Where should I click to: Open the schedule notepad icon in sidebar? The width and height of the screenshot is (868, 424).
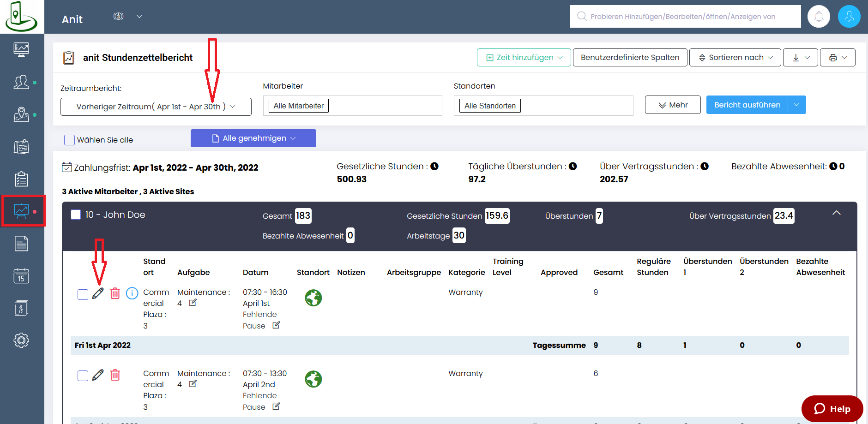click(21, 147)
